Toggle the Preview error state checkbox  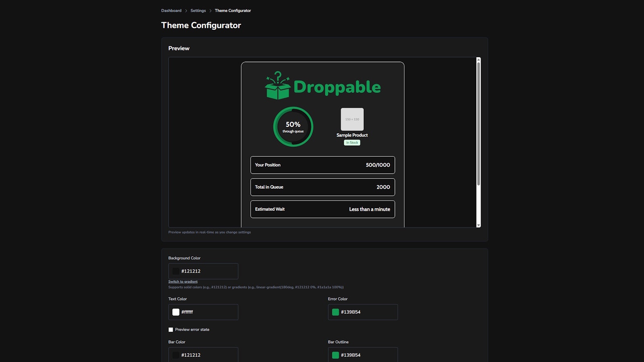pyautogui.click(x=171, y=329)
